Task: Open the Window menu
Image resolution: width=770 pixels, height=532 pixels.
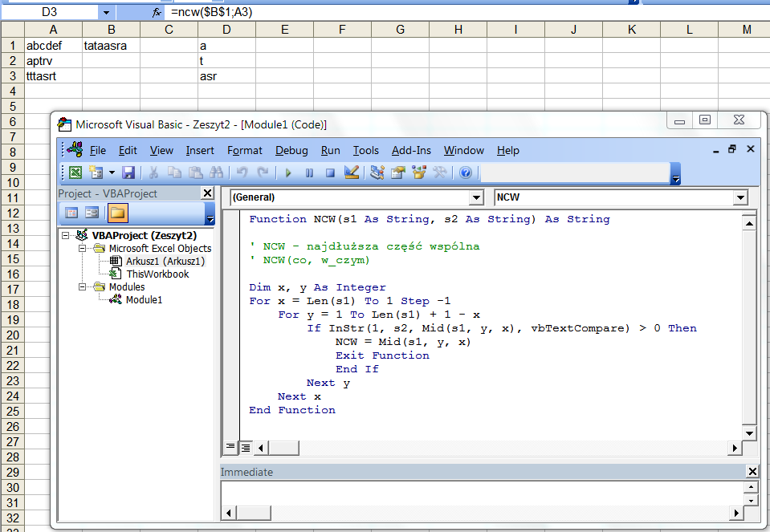Action: (463, 150)
